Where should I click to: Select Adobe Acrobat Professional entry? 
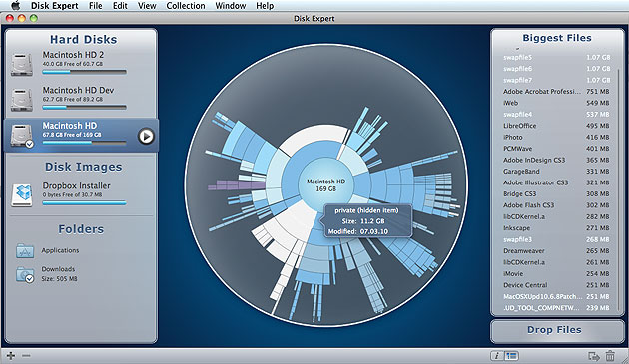click(557, 92)
